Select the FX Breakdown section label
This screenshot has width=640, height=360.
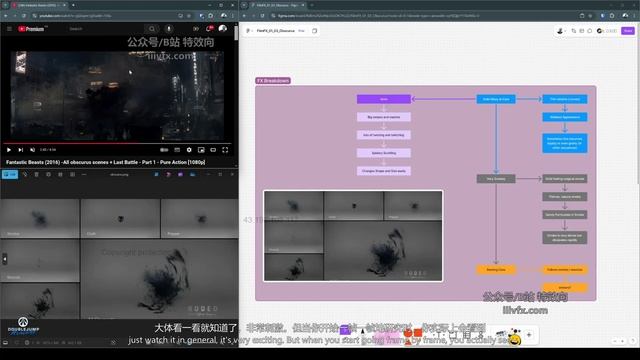273,81
